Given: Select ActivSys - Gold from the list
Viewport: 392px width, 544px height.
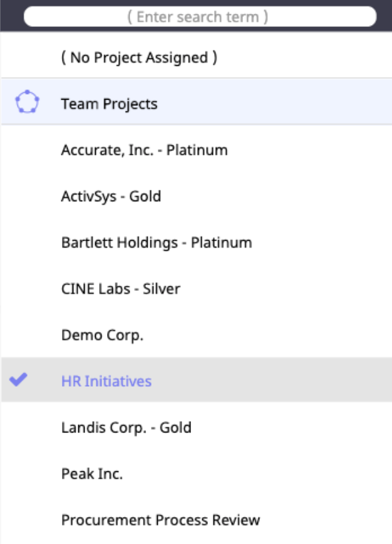Looking at the screenshot, I should [x=111, y=196].
